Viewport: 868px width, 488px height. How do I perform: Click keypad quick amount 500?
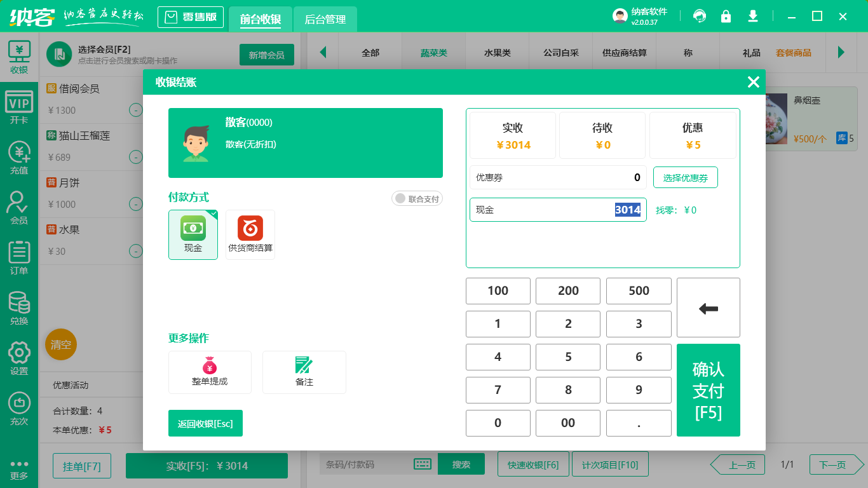point(639,290)
